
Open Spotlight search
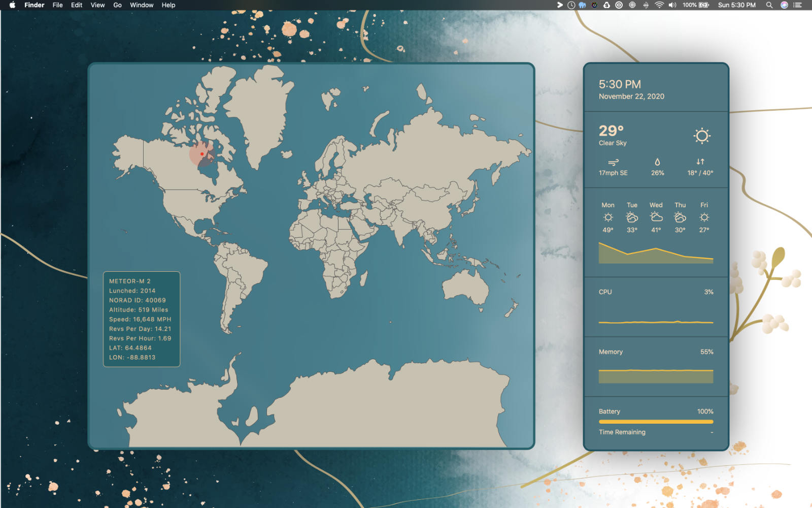(x=769, y=5)
